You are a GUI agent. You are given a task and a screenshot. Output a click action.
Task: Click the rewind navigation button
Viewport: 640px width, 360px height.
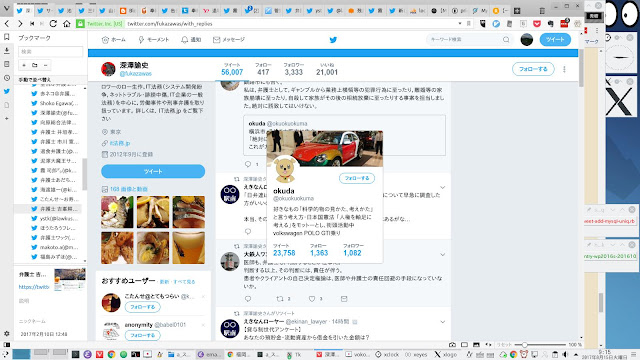32,24
